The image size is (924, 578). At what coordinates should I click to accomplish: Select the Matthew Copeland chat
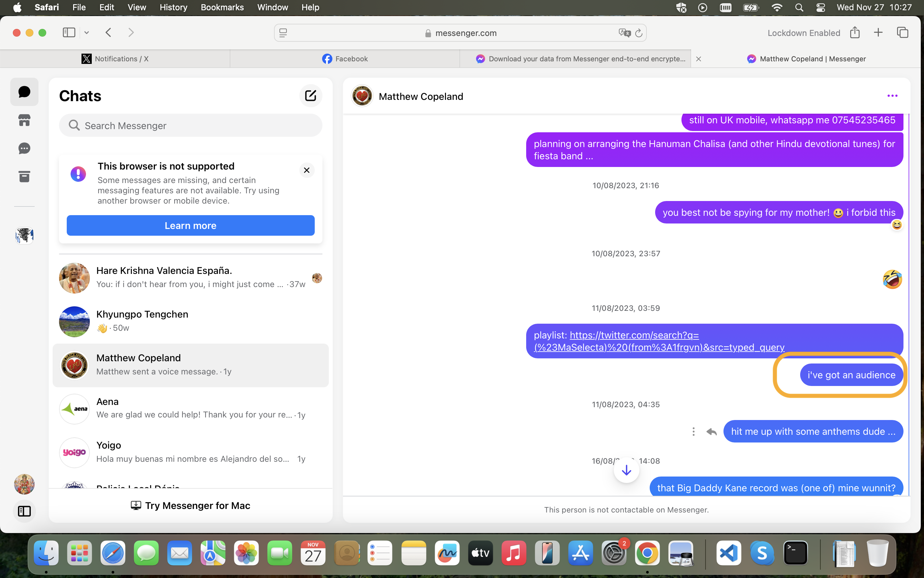pos(191,365)
